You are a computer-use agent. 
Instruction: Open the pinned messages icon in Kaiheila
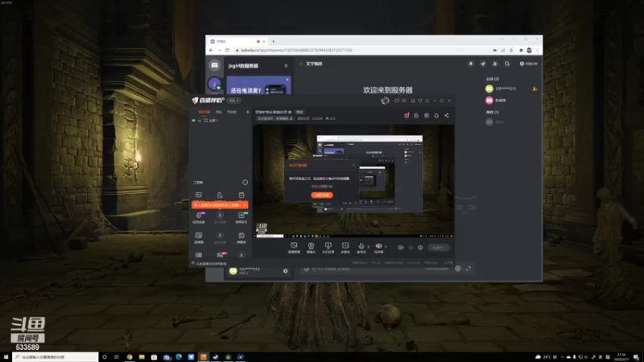point(483,64)
